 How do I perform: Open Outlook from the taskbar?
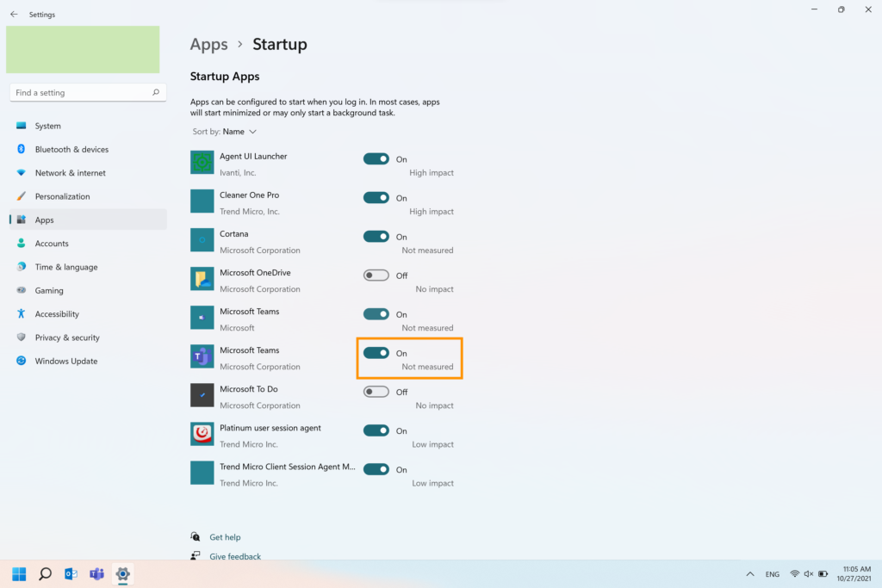click(71, 574)
